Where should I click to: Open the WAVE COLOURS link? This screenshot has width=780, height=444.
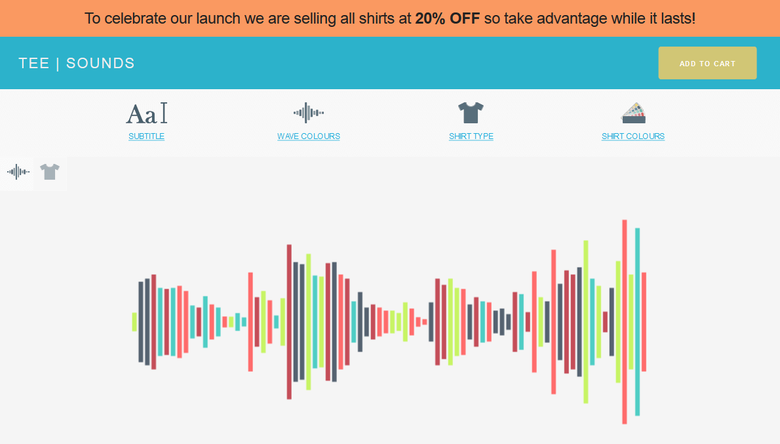tap(308, 136)
